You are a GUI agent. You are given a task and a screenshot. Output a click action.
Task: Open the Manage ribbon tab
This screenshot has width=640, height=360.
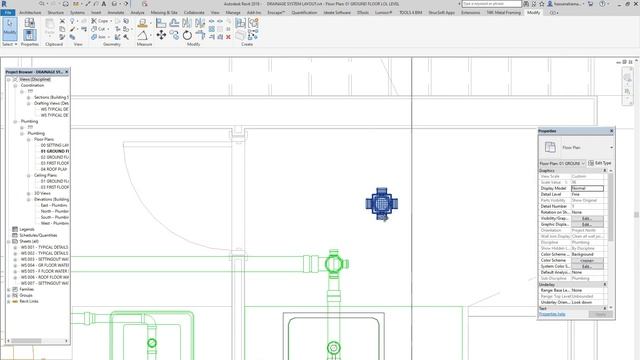coord(233,13)
